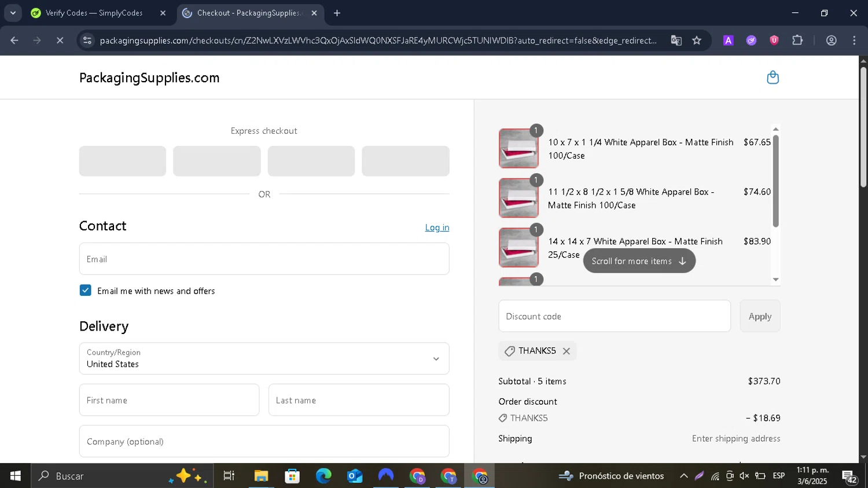The image size is (868, 488).
Task: Click the Log in link
Action: click(437, 228)
